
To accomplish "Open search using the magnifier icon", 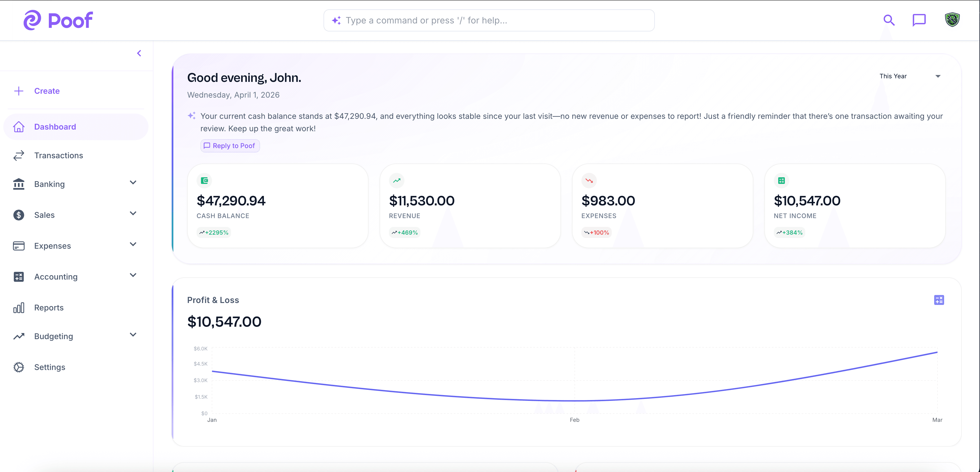I will click(889, 20).
